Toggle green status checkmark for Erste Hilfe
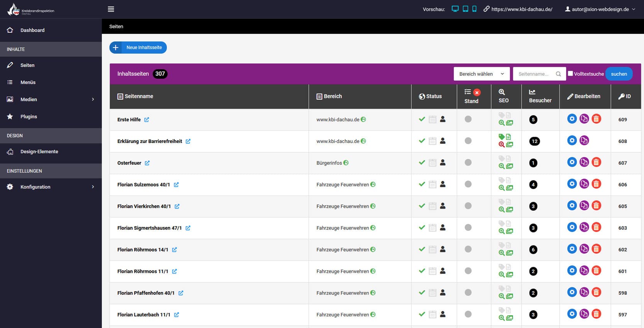The image size is (644, 328). pos(422,119)
